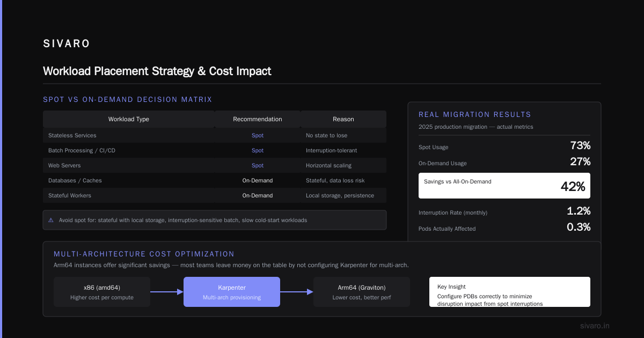Click the 'On-Demand Usage' metric label
This screenshot has width=644, height=338.
(443, 163)
